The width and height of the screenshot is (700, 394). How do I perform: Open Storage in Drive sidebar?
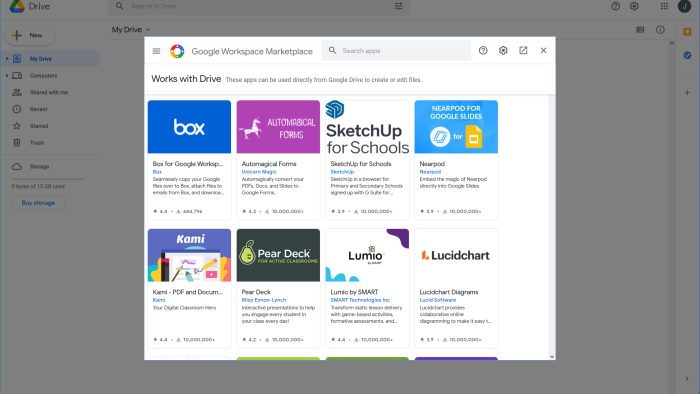pos(39,166)
